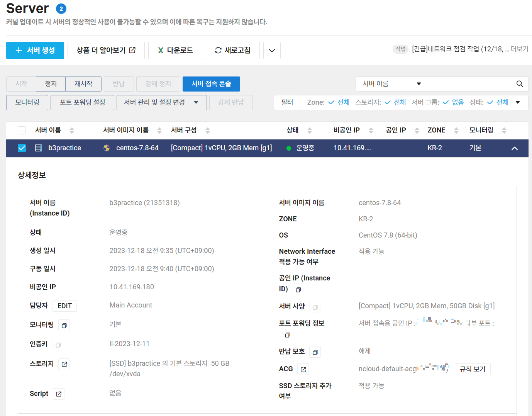Image resolution: width=532 pixels, height=416 pixels.
Task: Copy the 서버 사양 server specification
Action: pos(315,306)
